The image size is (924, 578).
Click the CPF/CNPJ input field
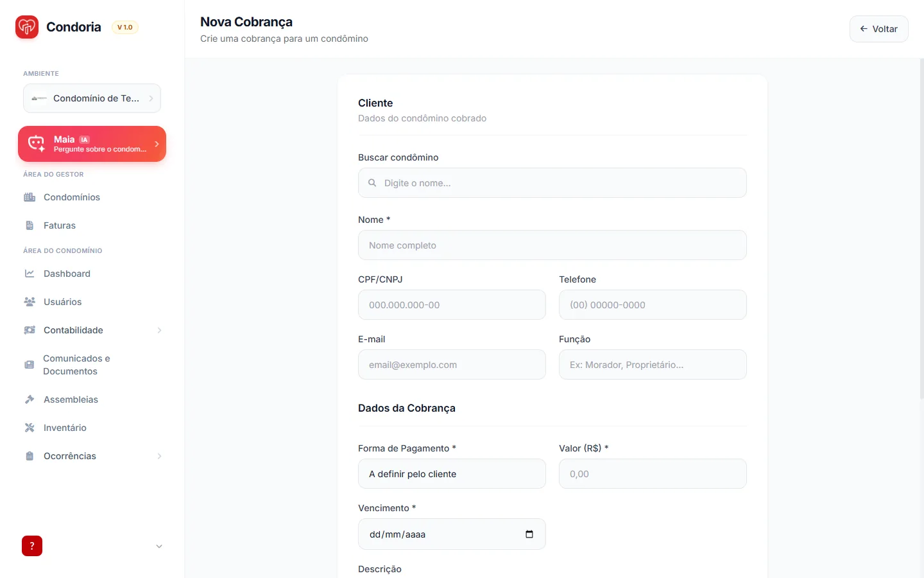(x=452, y=305)
